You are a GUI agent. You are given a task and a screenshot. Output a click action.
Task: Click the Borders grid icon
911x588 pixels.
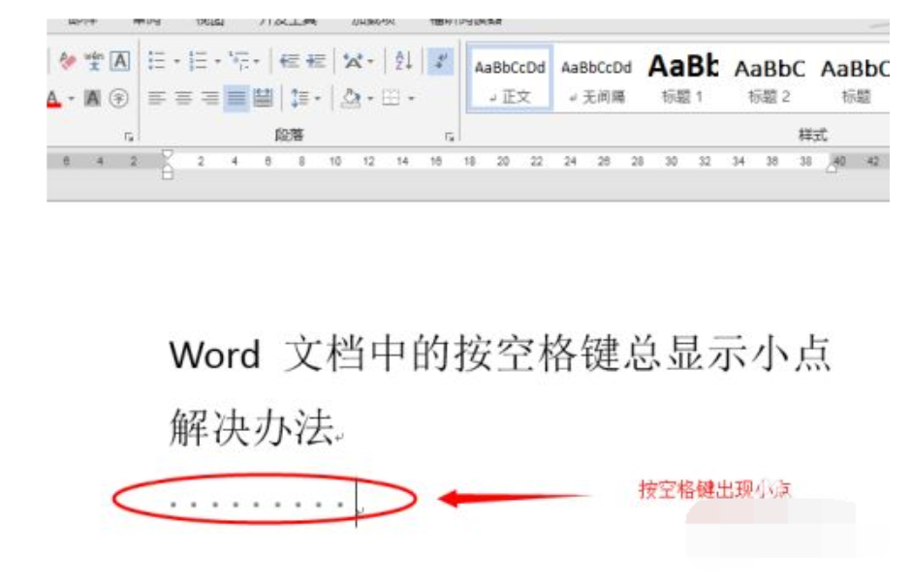click(x=391, y=98)
